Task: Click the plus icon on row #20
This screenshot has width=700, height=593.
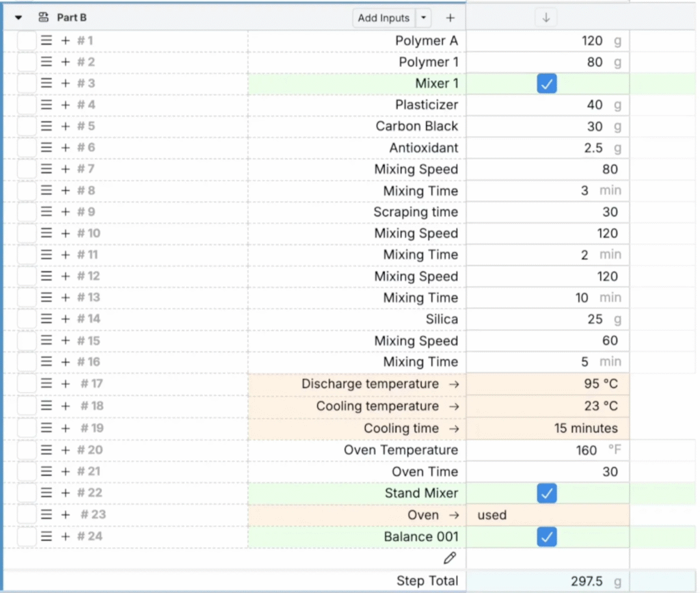Action: point(66,450)
